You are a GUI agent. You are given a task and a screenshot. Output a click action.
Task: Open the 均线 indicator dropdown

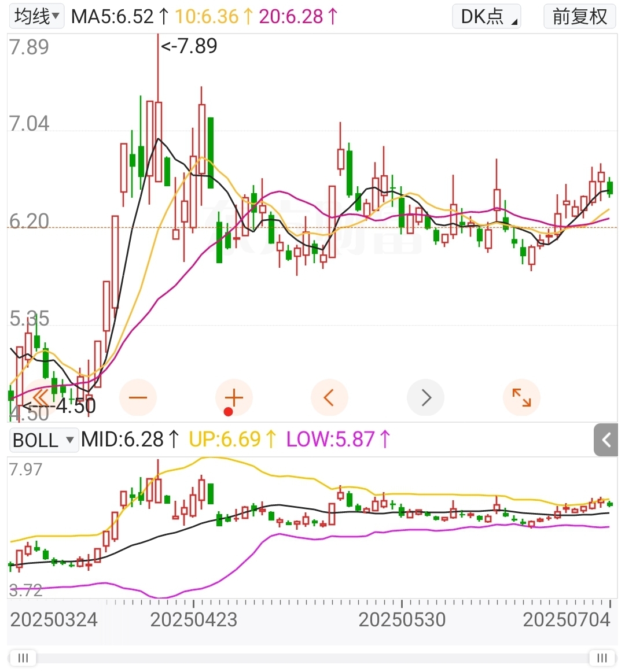coord(36,16)
